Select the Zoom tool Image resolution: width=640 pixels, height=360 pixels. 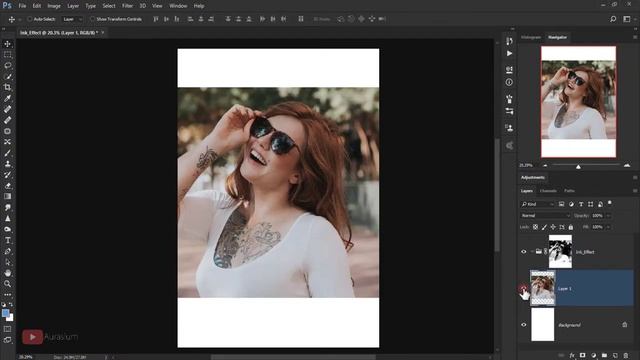7,284
